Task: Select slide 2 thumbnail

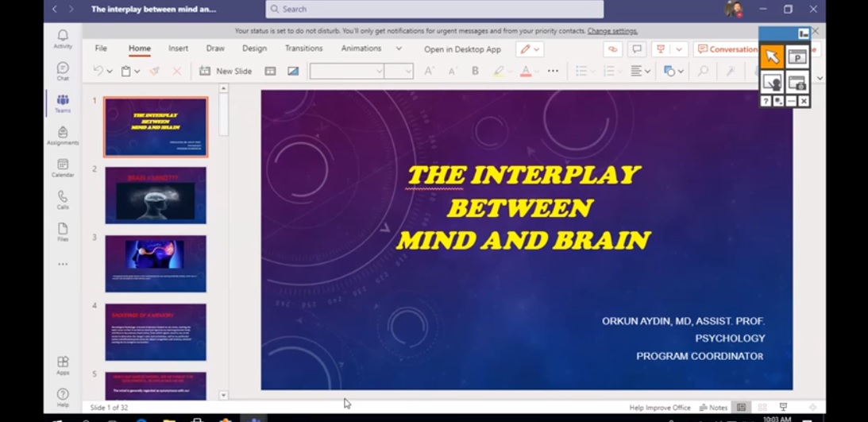Action: click(x=156, y=196)
